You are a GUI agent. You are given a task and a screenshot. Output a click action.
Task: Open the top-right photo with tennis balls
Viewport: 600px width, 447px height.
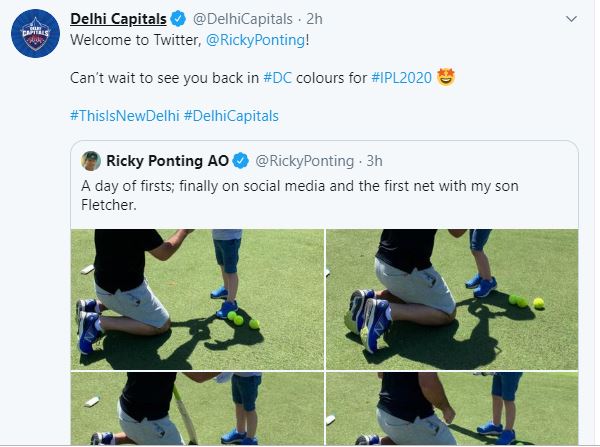pyautogui.click(x=452, y=298)
